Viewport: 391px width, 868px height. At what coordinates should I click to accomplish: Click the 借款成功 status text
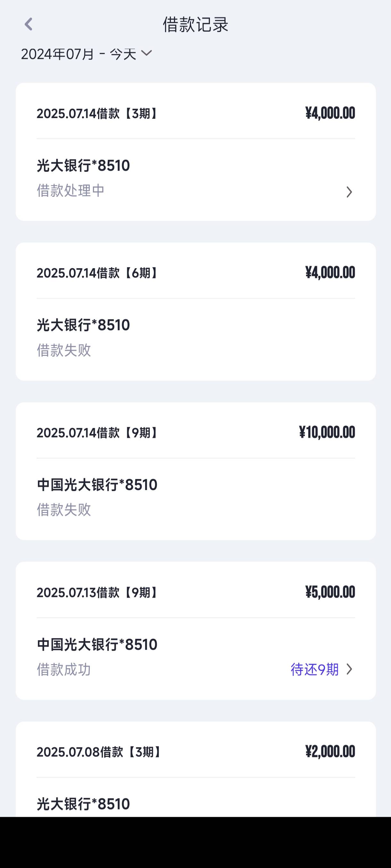64,670
